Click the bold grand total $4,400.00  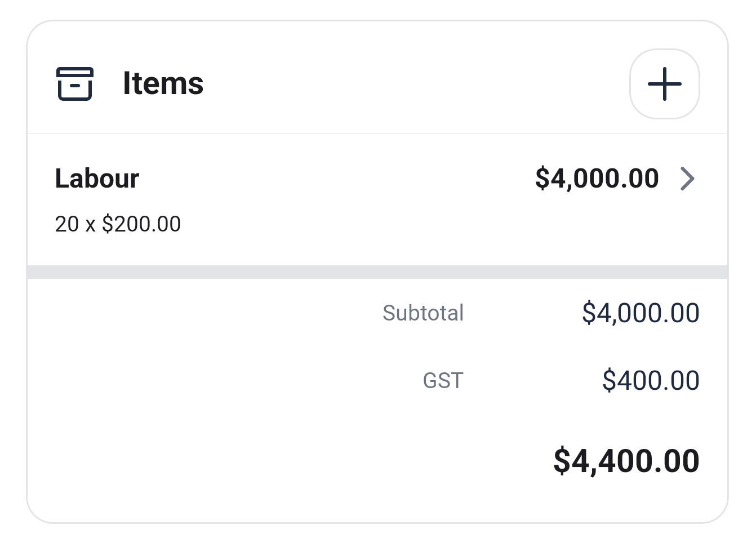pyautogui.click(x=626, y=461)
